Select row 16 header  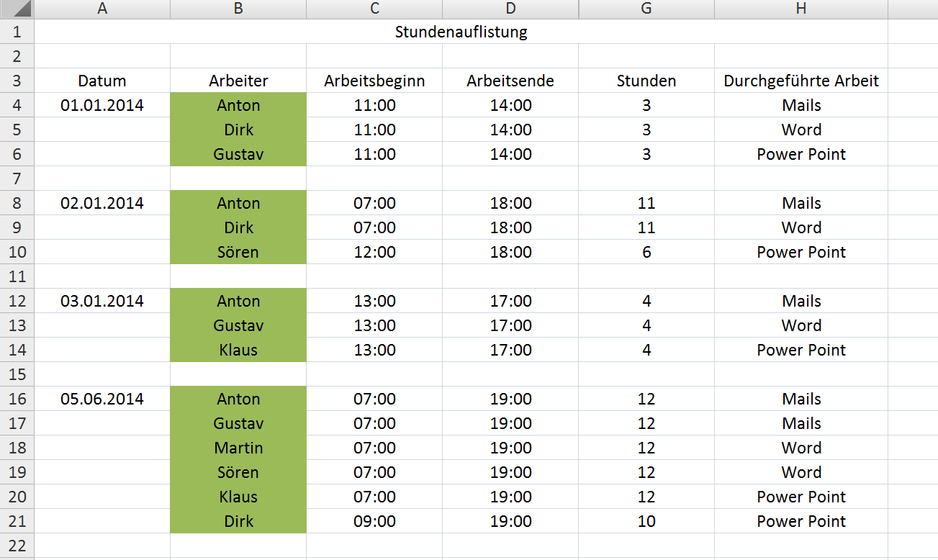coord(17,399)
